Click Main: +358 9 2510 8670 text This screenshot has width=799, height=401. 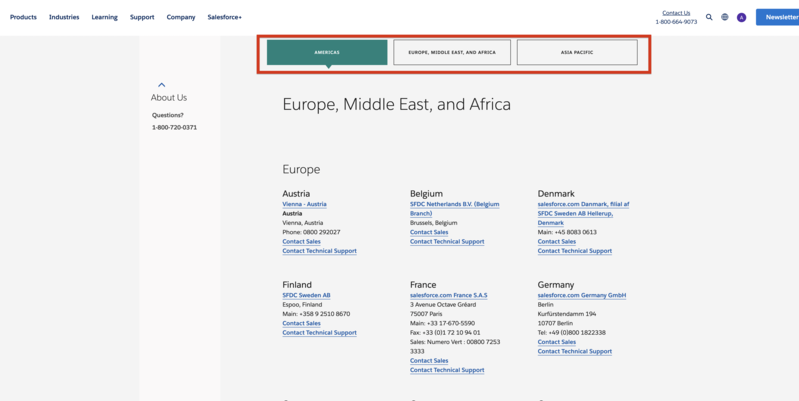[x=316, y=314]
